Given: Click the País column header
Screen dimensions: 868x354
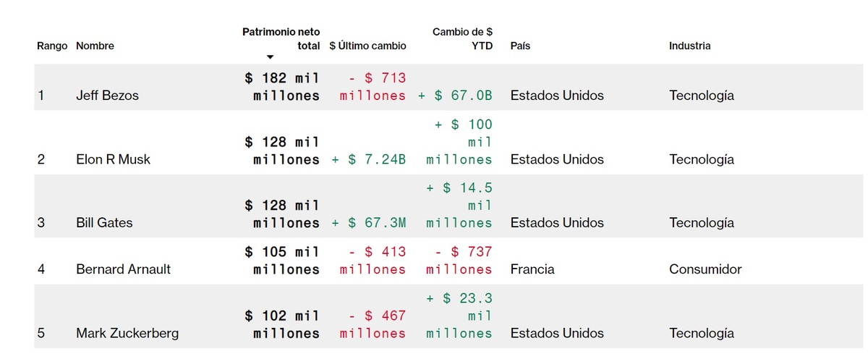Looking at the screenshot, I should coord(520,46).
